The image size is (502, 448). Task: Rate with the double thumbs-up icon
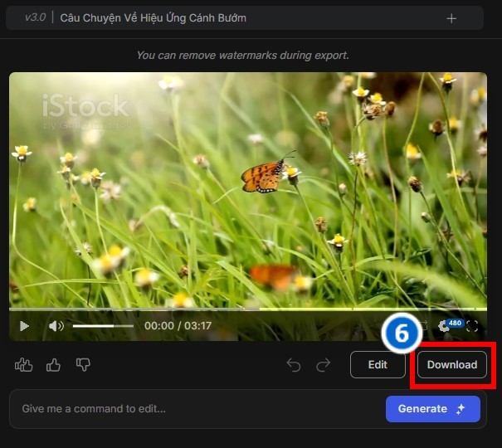24,364
